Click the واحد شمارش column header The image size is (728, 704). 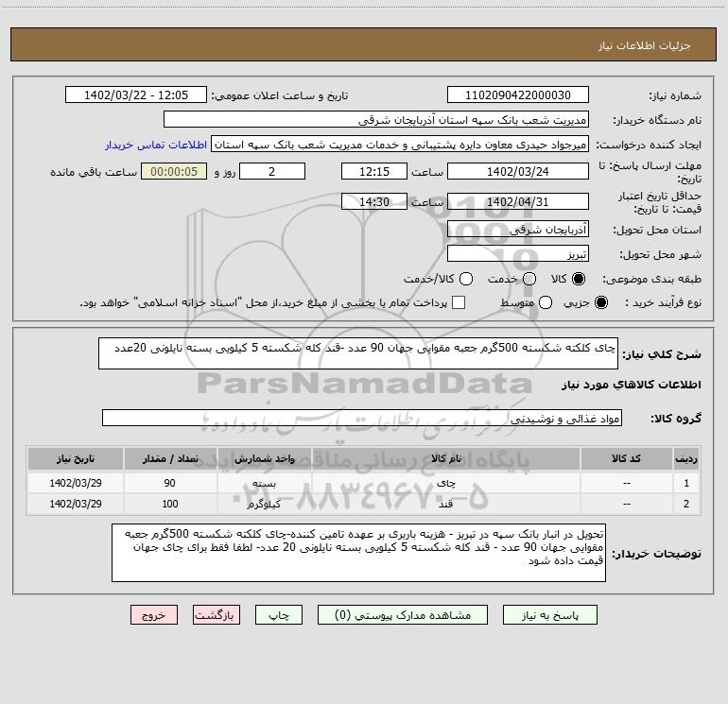(264, 459)
